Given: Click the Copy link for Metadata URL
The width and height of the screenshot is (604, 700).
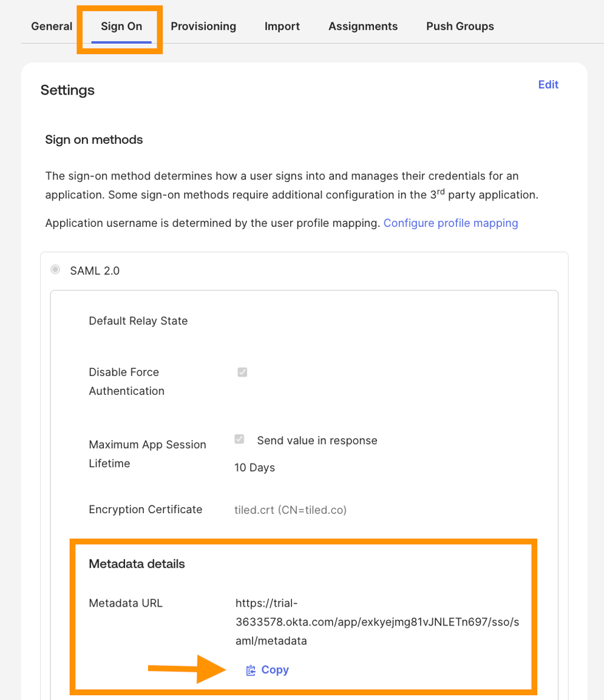Looking at the screenshot, I should click(275, 670).
